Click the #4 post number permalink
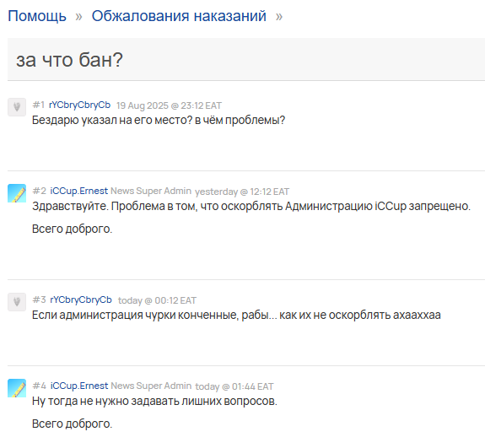The width and height of the screenshot is (485, 448). (40, 386)
